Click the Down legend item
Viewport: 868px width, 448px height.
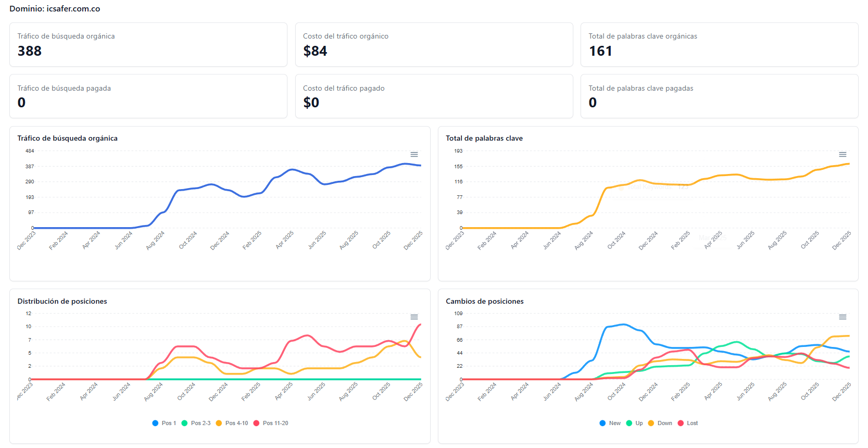tap(660, 424)
